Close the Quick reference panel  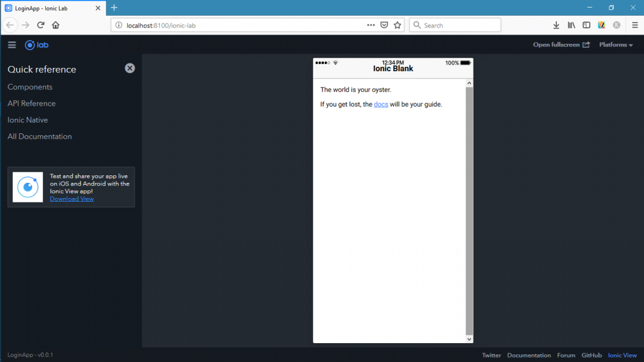[x=130, y=69]
